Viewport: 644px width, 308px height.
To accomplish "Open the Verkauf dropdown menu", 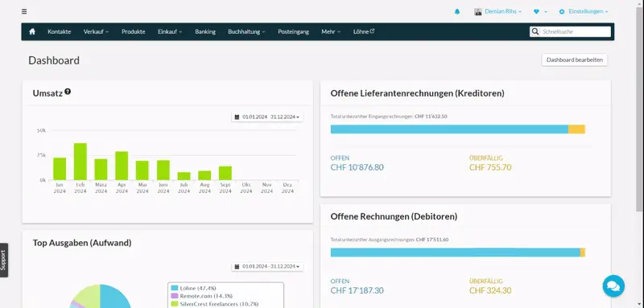I will 96,31.
